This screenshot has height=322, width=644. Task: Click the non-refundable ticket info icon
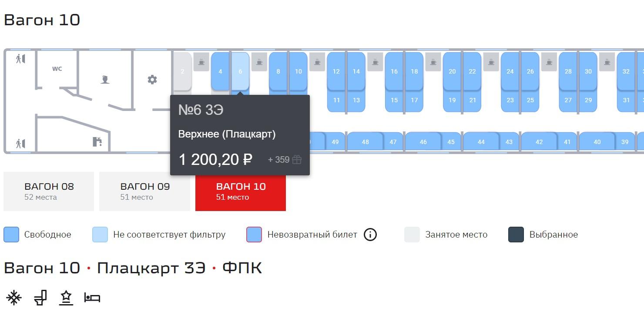(370, 235)
